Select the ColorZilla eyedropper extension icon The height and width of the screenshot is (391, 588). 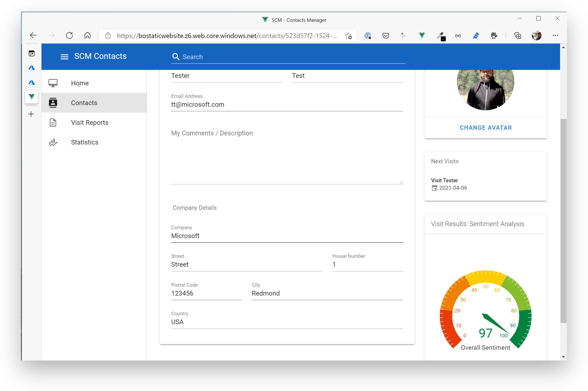point(441,35)
